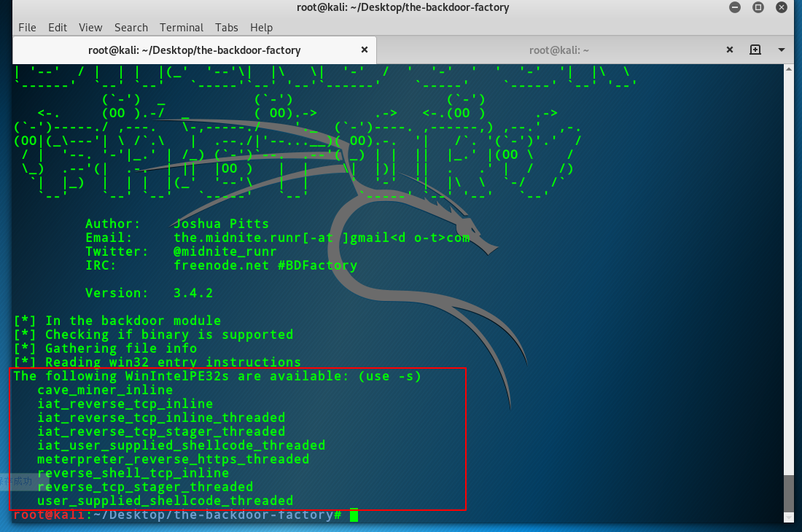
Task: Click 'Reading win32 entry instructions' line
Action: pos(157,362)
